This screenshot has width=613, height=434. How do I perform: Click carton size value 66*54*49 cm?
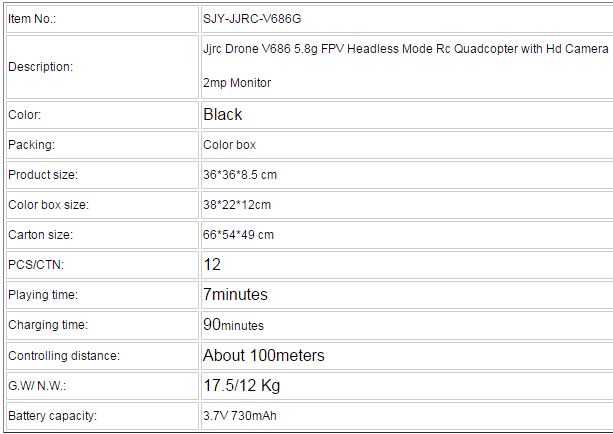(x=238, y=235)
